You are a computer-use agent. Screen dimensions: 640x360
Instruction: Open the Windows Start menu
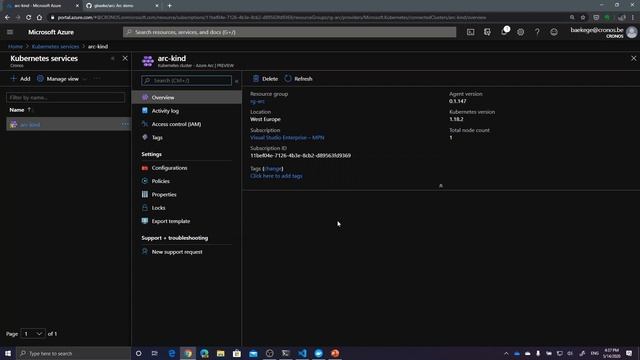pyautogui.click(x=8, y=353)
